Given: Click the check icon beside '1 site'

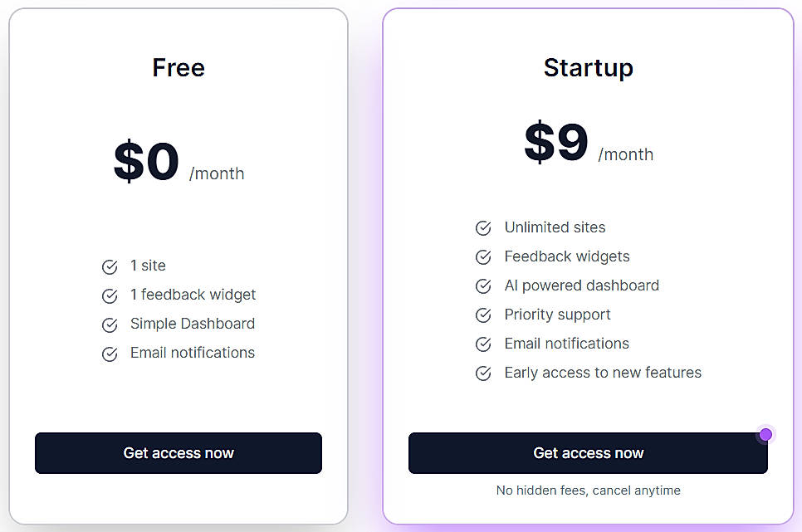Looking at the screenshot, I should [x=109, y=266].
